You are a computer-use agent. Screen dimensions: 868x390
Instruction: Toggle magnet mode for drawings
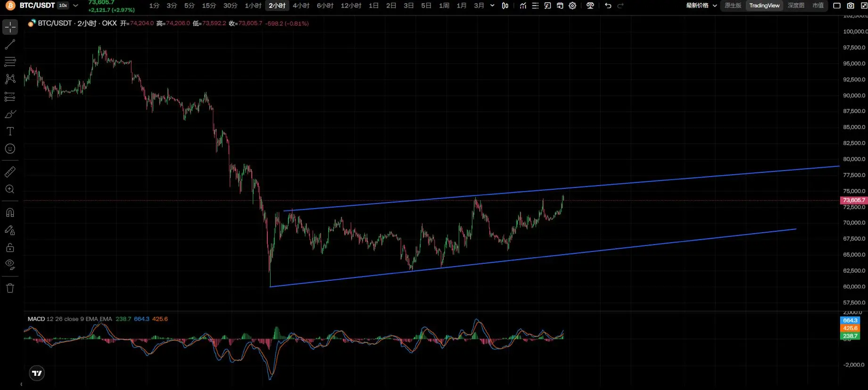[x=10, y=212]
